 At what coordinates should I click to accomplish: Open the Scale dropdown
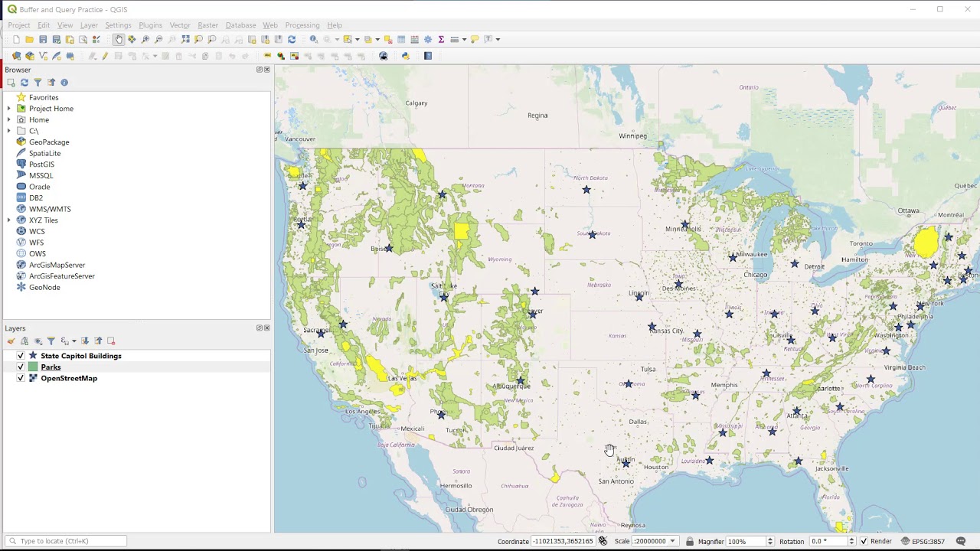point(673,541)
